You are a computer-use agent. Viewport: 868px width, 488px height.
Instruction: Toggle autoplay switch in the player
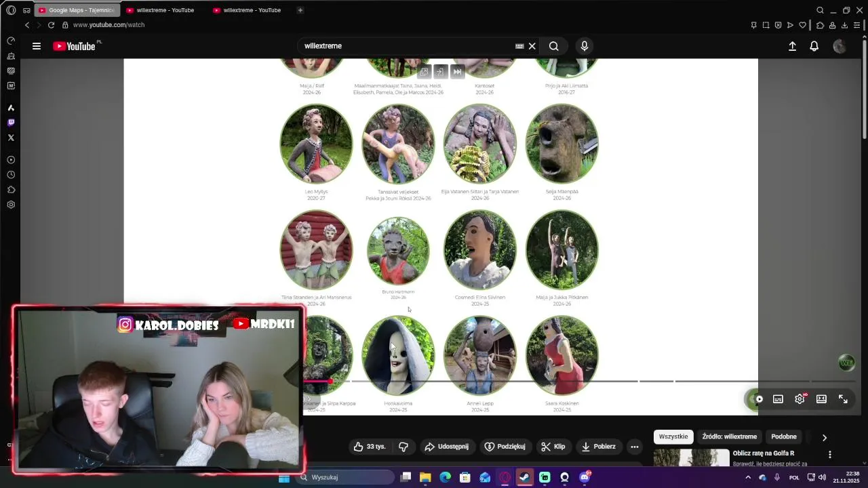coord(756,399)
